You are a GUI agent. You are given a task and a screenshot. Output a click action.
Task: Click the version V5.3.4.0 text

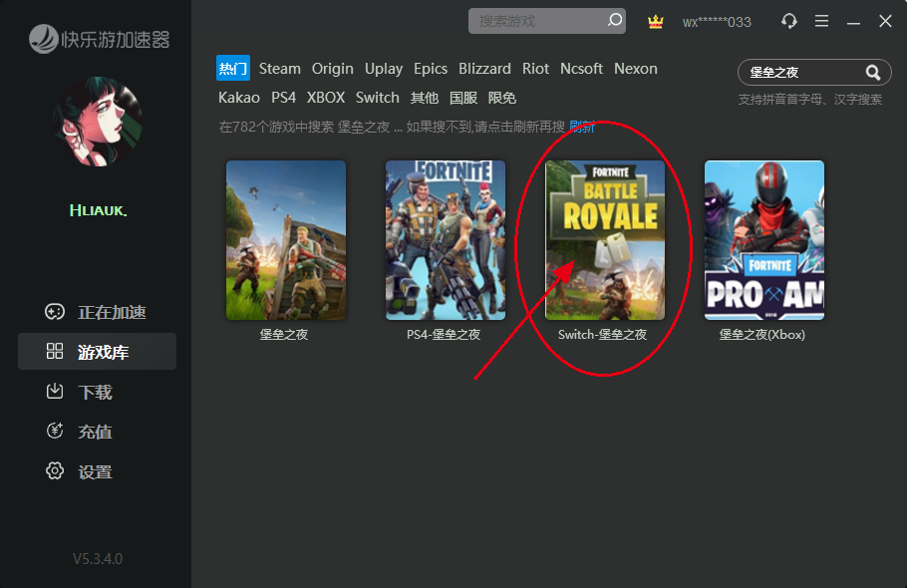[98, 558]
